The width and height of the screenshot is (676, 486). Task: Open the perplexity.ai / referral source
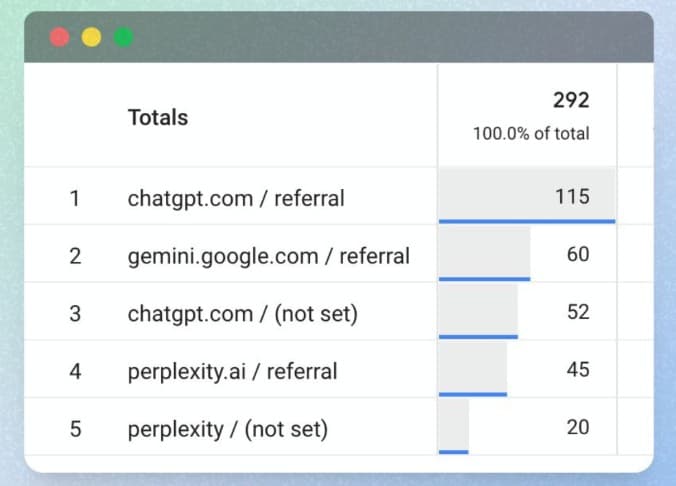click(x=232, y=372)
